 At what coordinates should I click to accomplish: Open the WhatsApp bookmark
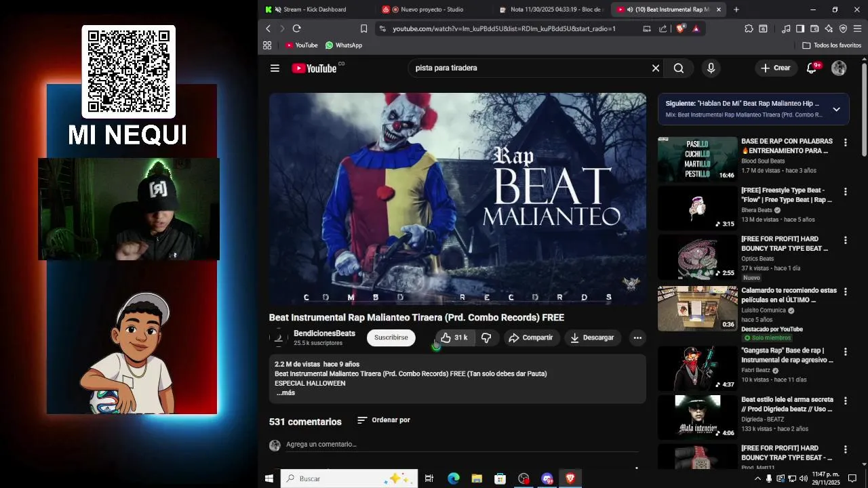pyautogui.click(x=344, y=45)
